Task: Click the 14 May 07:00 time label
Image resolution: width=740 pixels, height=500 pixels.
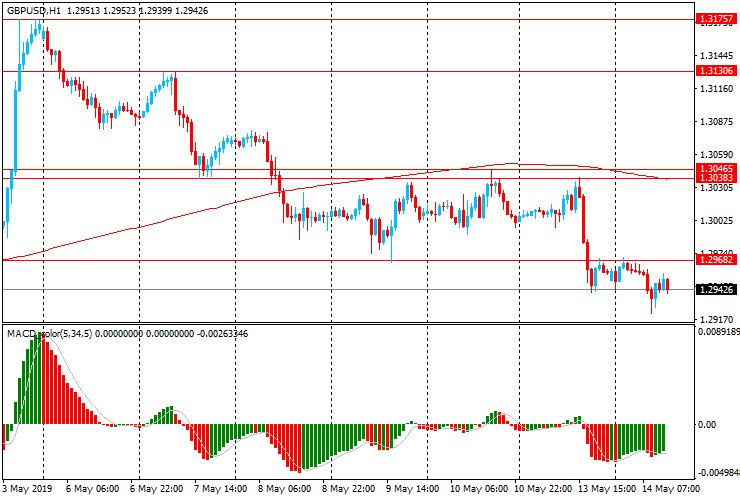Action: tap(671, 488)
